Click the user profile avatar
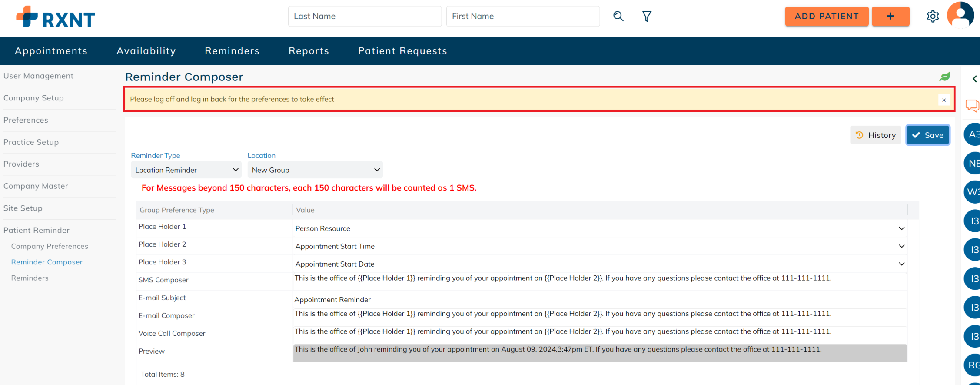 coord(960,15)
